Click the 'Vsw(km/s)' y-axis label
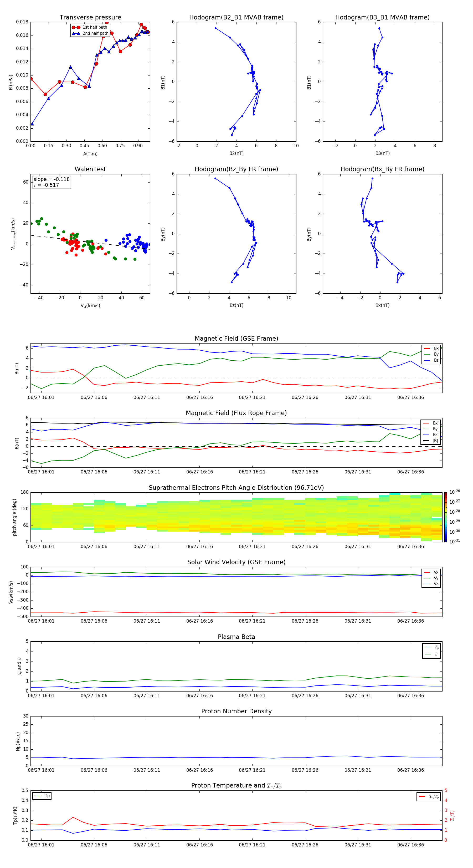The height and width of the screenshot is (868, 473). pos(11,592)
